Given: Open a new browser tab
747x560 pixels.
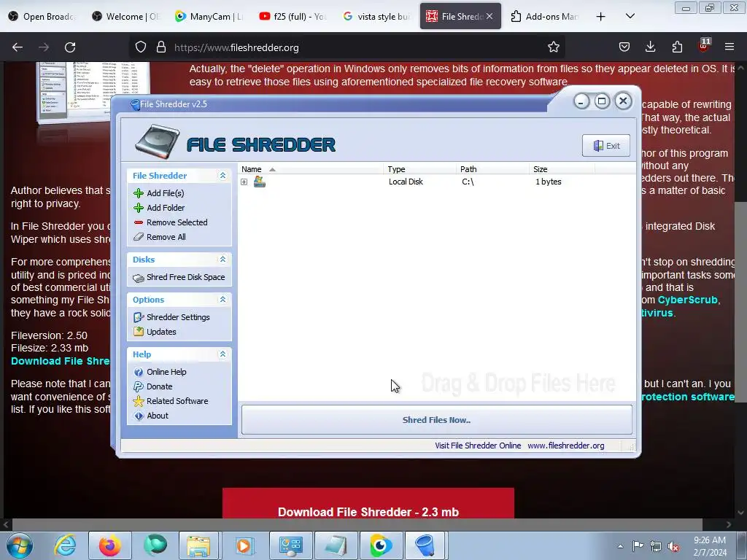Looking at the screenshot, I should click(x=601, y=16).
